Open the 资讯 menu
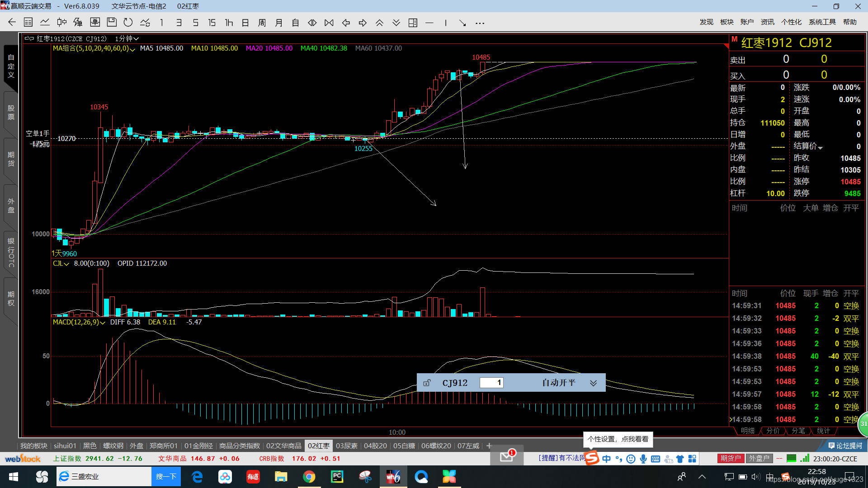The height and width of the screenshot is (488, 868). coord(767,22)
